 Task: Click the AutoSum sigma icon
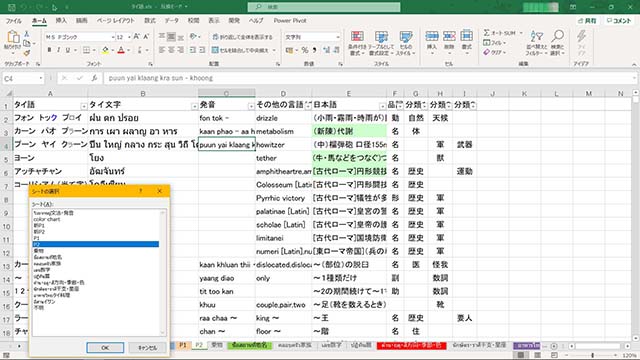tap(487, 33)
